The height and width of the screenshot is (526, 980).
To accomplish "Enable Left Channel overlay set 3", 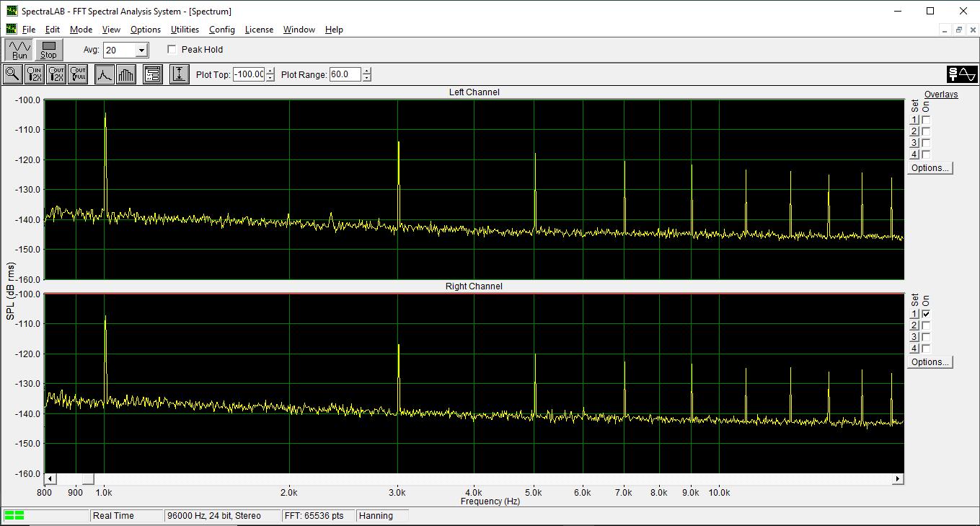I will pyautogui.click(x=926, y=143).
